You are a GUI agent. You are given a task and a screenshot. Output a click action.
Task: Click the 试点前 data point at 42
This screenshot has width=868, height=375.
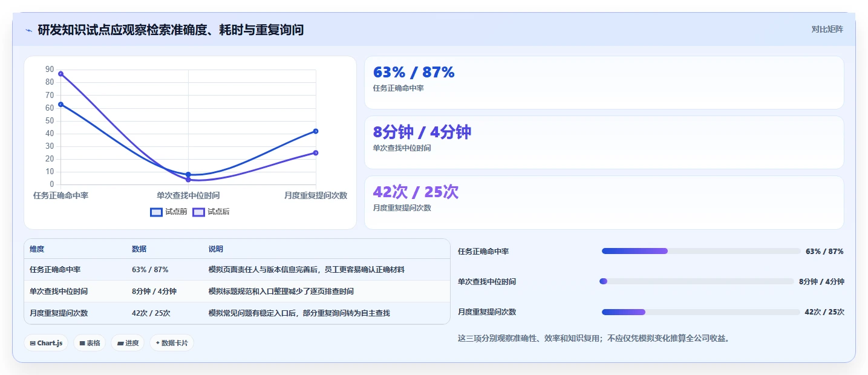pos(316,131)
